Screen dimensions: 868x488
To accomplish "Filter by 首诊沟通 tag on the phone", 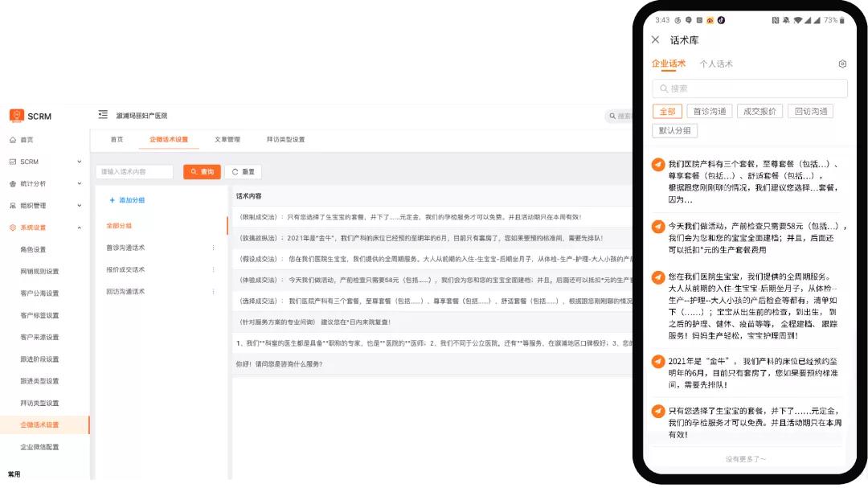I will pos(710,111).
